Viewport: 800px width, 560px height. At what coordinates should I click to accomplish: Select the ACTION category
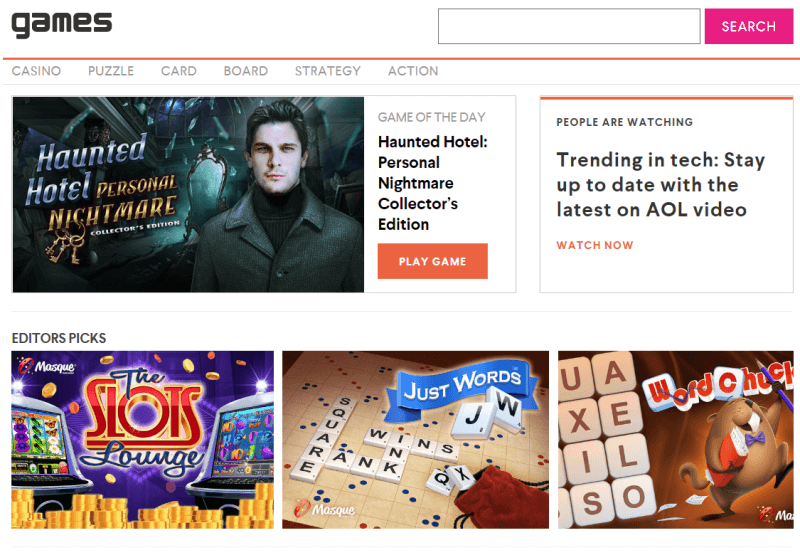413,71
